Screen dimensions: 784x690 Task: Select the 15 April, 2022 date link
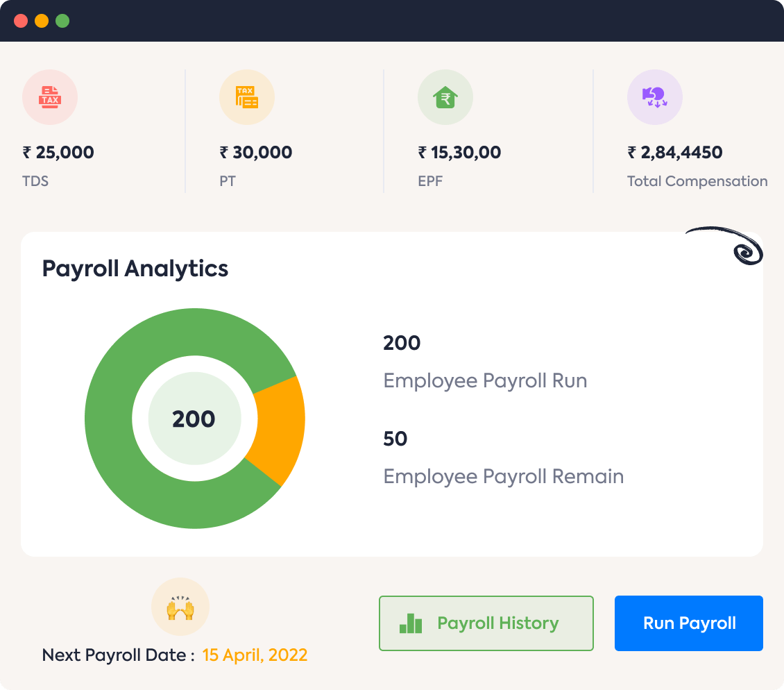pos(254,654)
